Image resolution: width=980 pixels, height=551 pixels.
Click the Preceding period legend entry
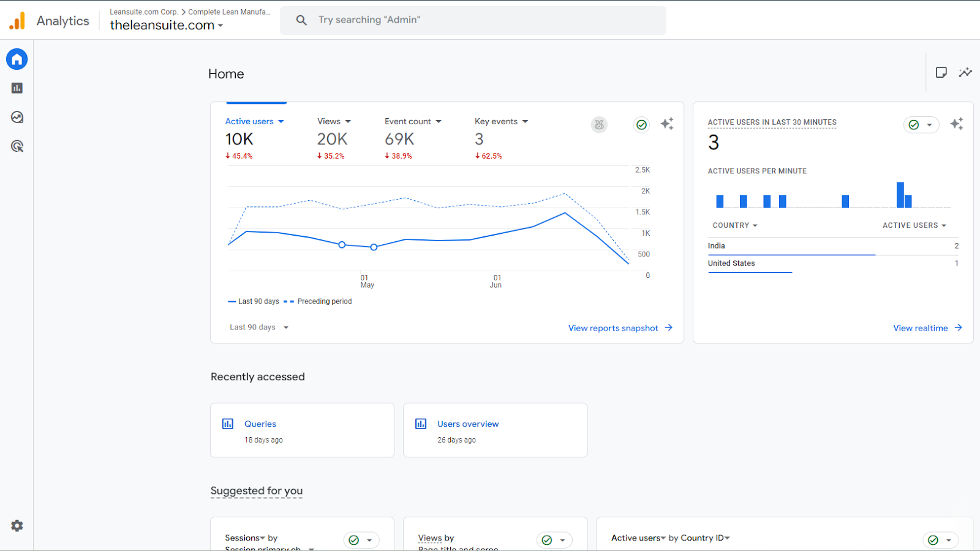coord(318,301)
